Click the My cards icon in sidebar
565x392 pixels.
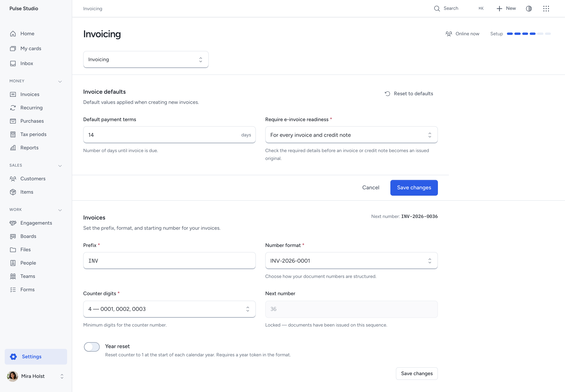click(x=13, y=49)
